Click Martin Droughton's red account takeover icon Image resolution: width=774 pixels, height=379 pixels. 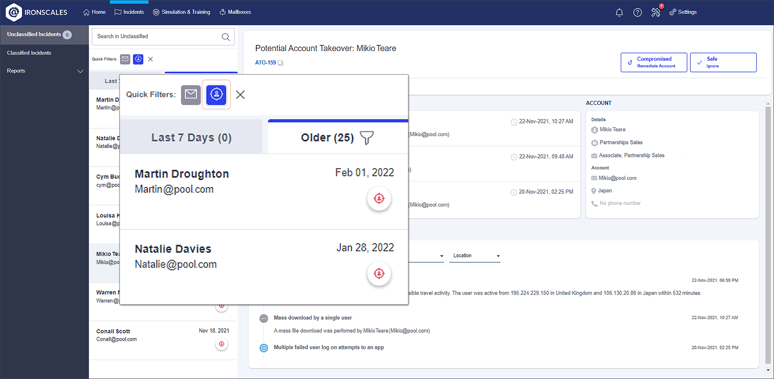[379, 198]
